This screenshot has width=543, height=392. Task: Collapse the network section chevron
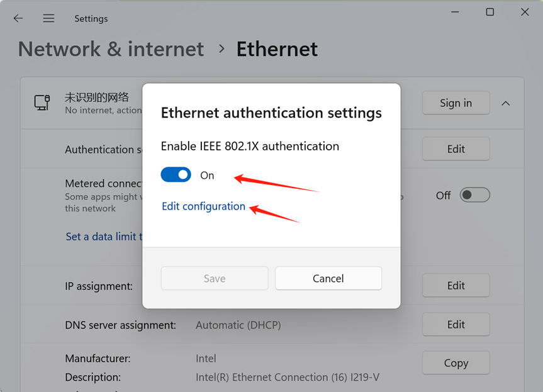(506, 103)
